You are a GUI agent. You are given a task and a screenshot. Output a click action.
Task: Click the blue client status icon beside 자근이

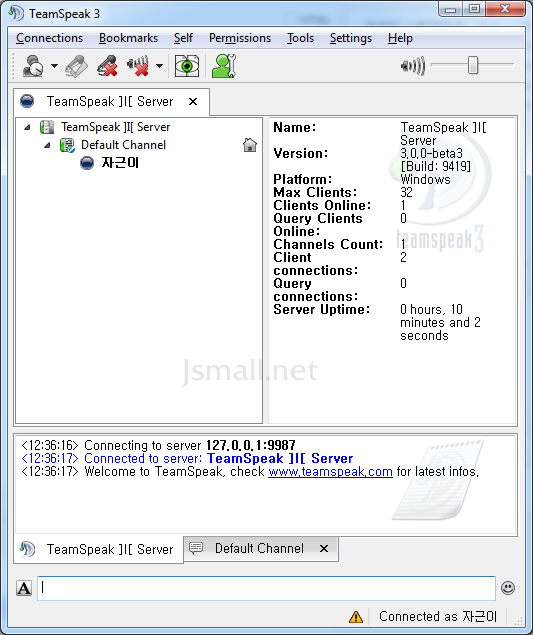87,163
